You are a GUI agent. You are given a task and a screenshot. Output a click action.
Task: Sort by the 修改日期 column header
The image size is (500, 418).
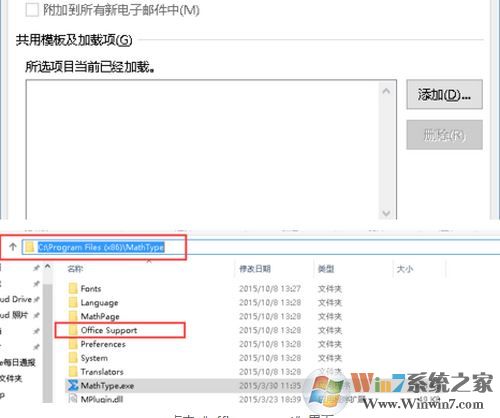click(x=255, y=269)
